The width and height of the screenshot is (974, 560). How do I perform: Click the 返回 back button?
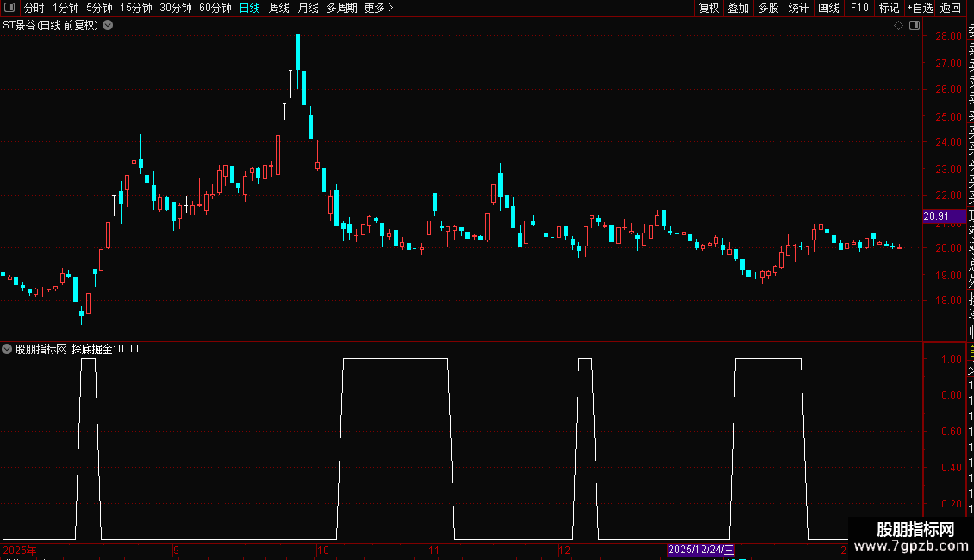tap(951, 8)
